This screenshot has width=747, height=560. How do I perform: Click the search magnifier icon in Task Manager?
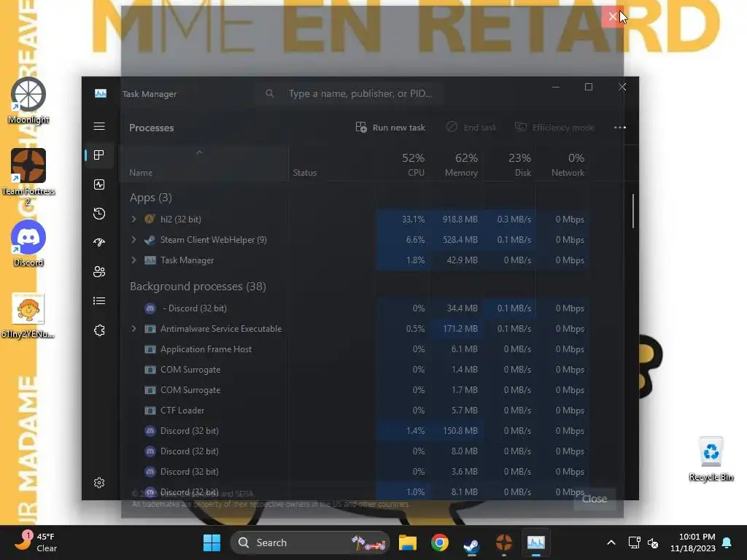tap(270, 93)
